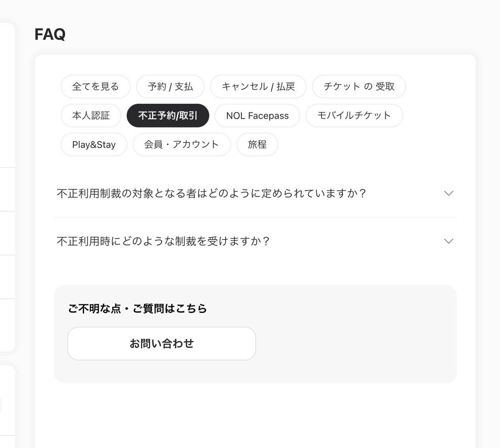Image resolution: width=500 pixels, height=448 pixels.
Task: Click the FAQ page heading
Action: [x=50, y=34]
